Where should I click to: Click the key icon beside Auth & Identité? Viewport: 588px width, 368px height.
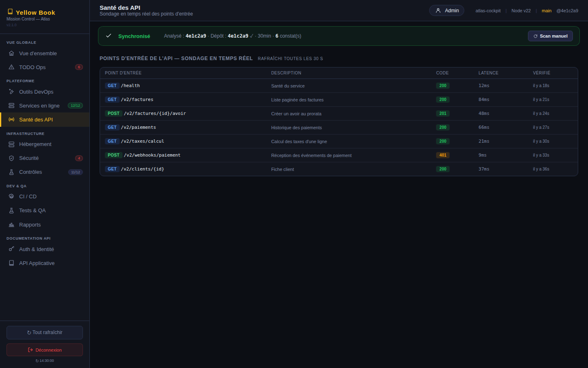[x=11, y=249]
